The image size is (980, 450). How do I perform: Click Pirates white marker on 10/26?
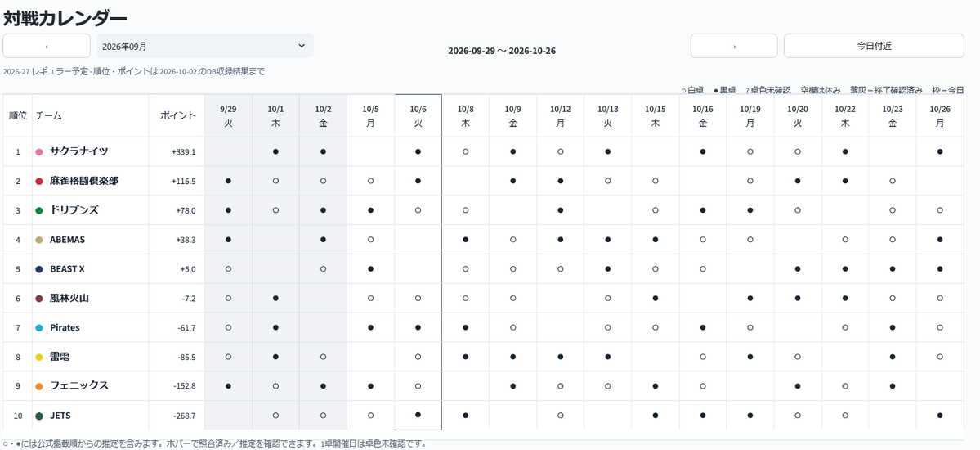coord(940,327)
